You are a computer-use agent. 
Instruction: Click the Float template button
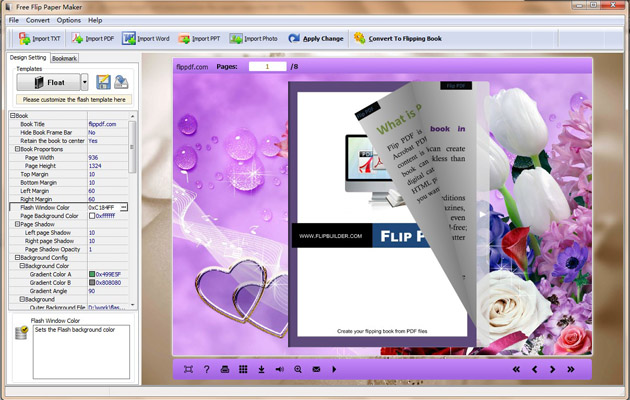tap(48, 82)
